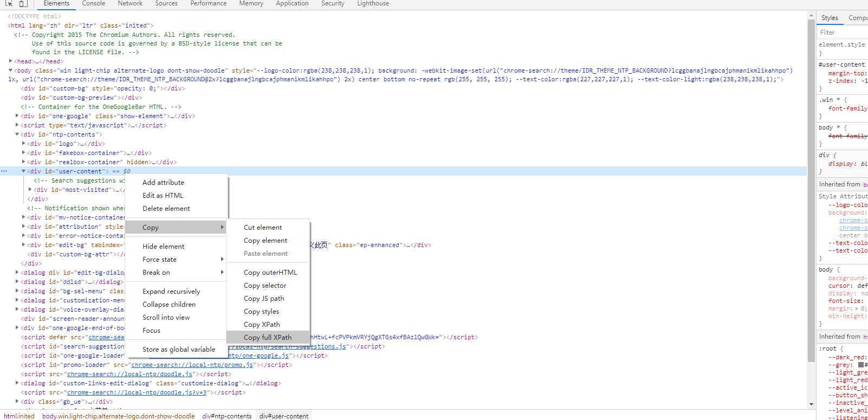
Task: Open the Break on submenu arrow
Action: tap(222, 273)
